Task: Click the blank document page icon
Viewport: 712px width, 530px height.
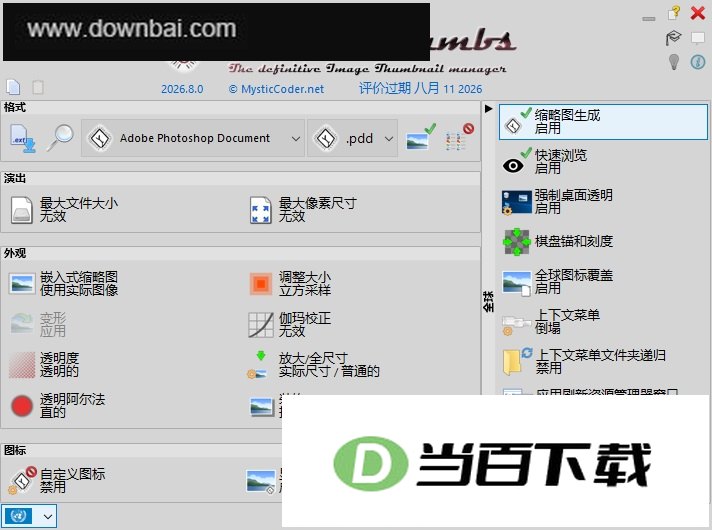Action: pyautogui.click(x=14, y=86)
